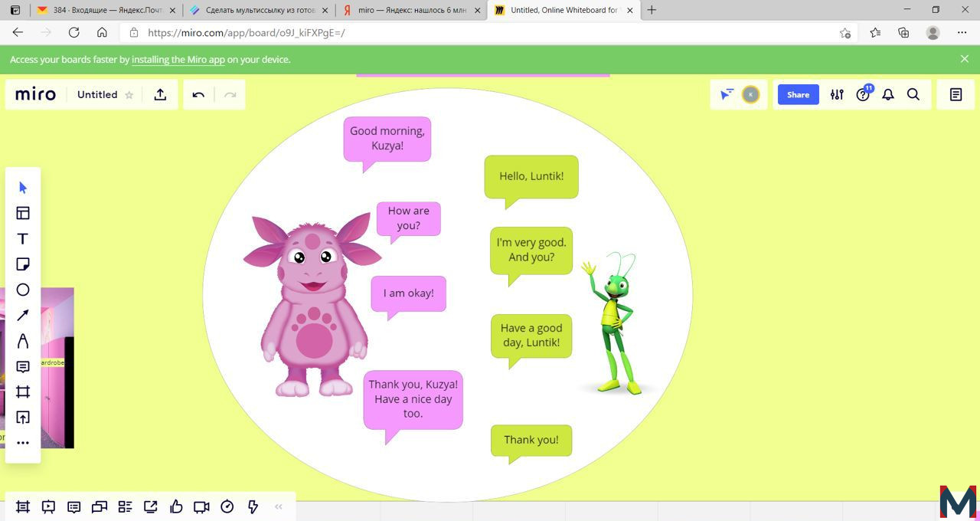Open browser Collections
This screenshot has height=521, width=980.
click(903, 33)
